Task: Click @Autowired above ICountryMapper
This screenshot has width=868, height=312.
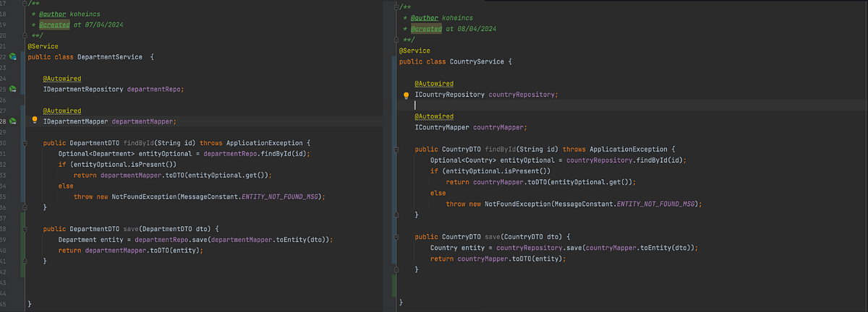Action: 434,116
